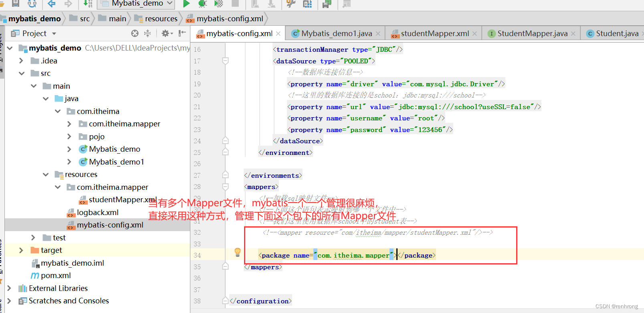644x313 pixels.
Task: Click the Synchronize toolbar icon
Action: point(32,3)
